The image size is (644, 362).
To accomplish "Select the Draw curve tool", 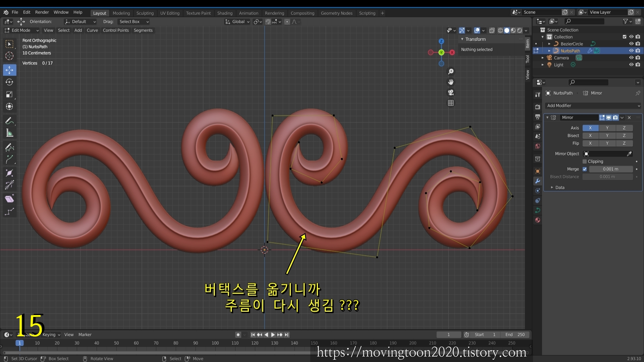I will (x=9, y=147).
